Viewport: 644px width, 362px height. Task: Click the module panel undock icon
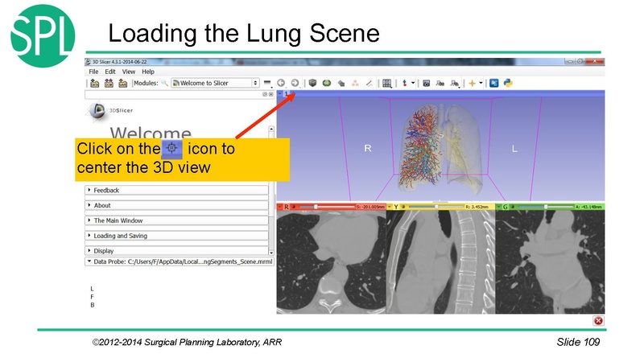[265, 94]
